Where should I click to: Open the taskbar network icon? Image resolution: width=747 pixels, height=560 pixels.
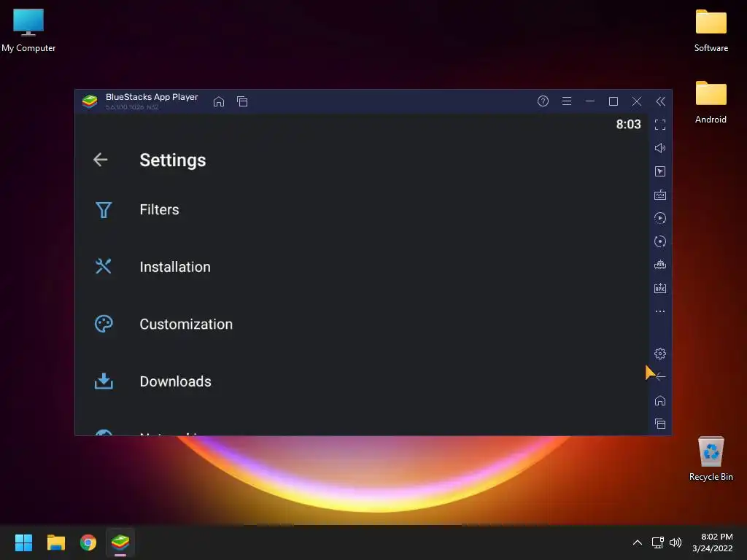tap(658, 542)
